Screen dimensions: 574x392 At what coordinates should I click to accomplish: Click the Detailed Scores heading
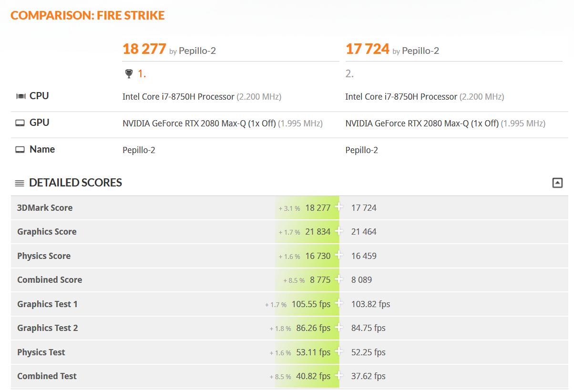(75, 183)
